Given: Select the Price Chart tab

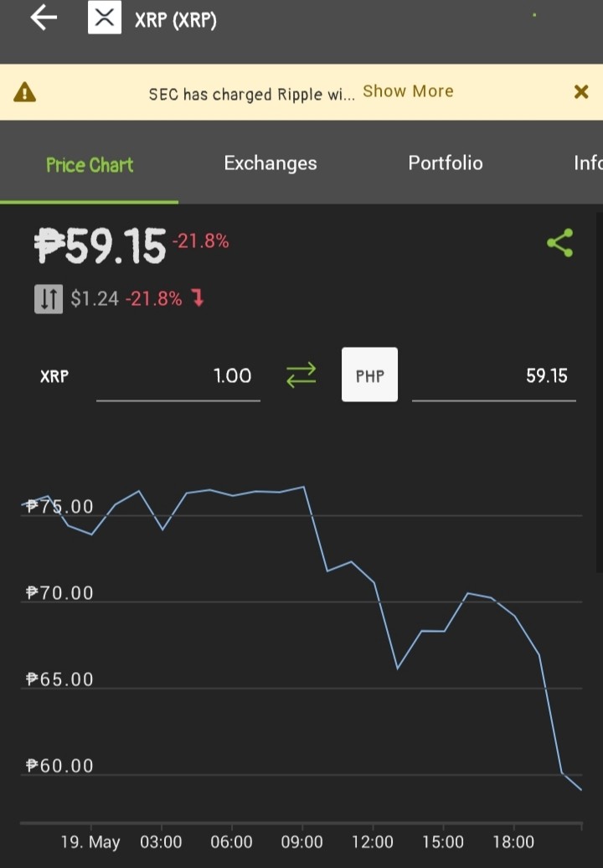Looking at the screenshot, I should (90, 165).
